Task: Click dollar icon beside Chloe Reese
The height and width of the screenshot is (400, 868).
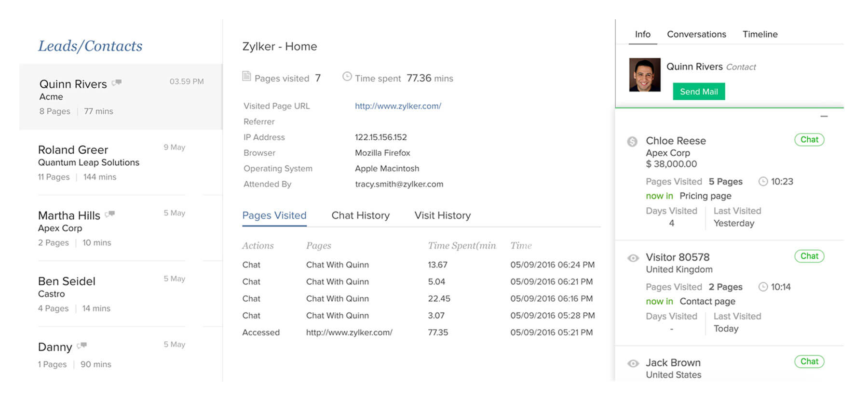Action: point(632,141)
